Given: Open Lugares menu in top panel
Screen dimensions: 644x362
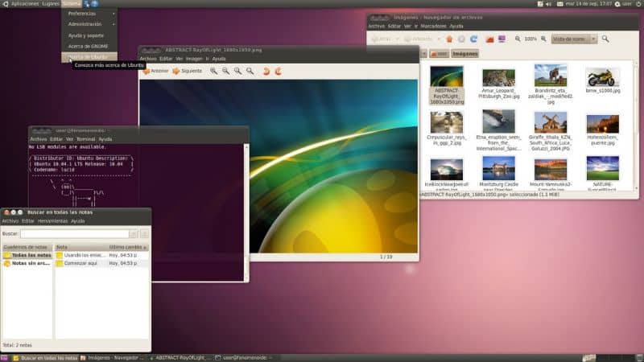Looking at the screenshot, I should point(51,4).
